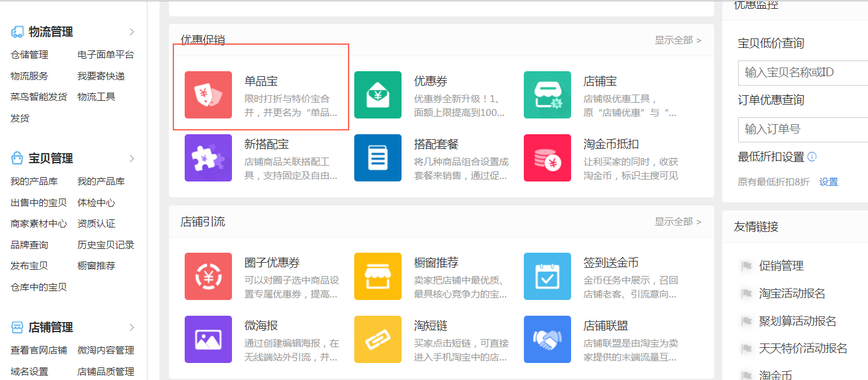This screenshot has width=868, height=380.
Task: Open 菜鸟智能发货 in sidebar
Action: [38, 97]
